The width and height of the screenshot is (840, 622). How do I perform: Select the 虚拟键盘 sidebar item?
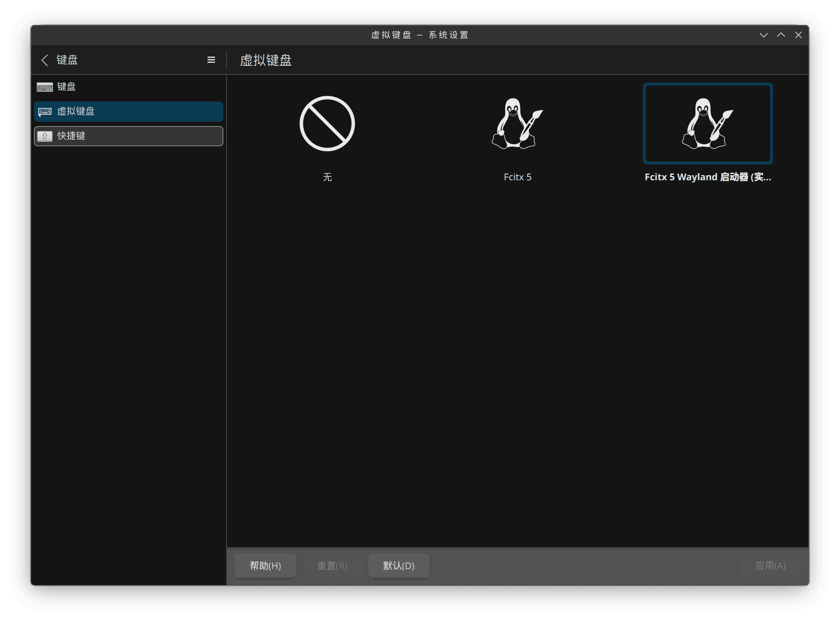coord(129,112)
